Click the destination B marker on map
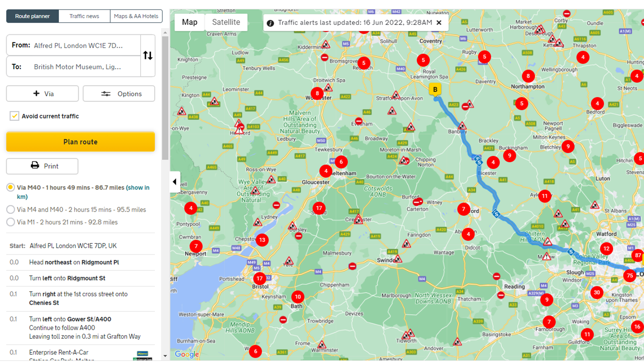The height and width of the screenshot is (362, 644). tap(435, 90)
